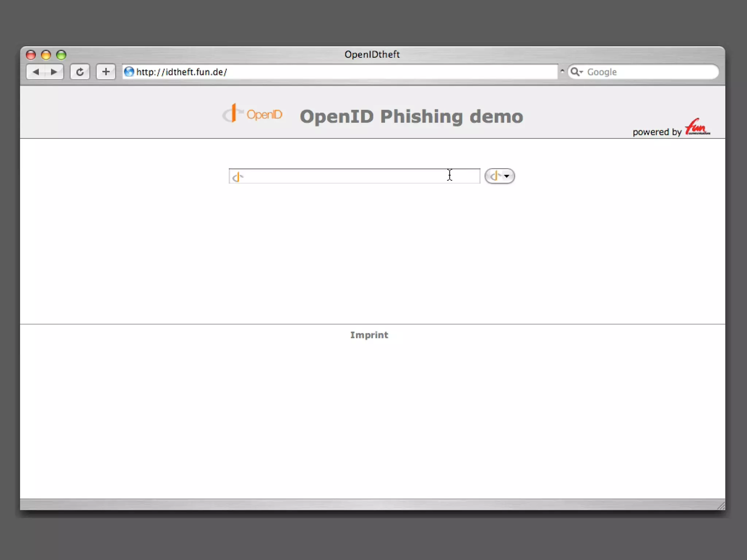Click the OpenID identifier input field
Image resolution: width=747 pixels, height=560 pixels.
click(355, 176)
